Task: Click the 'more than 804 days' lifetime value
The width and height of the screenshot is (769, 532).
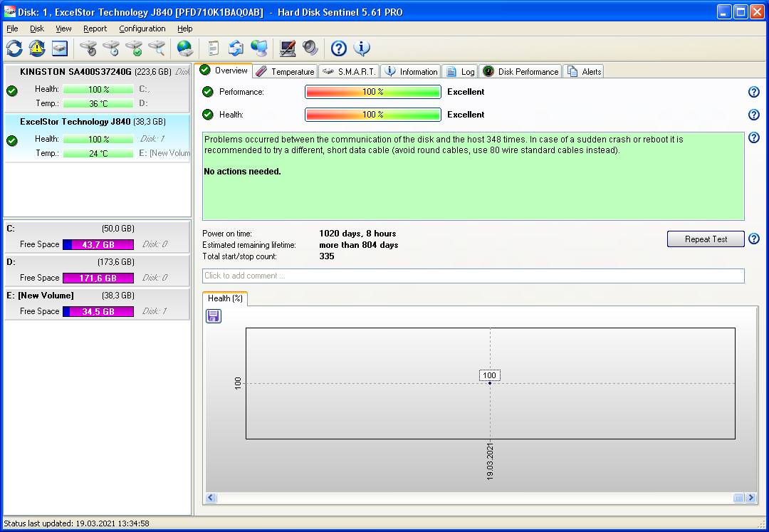Action: pos(358,245)
